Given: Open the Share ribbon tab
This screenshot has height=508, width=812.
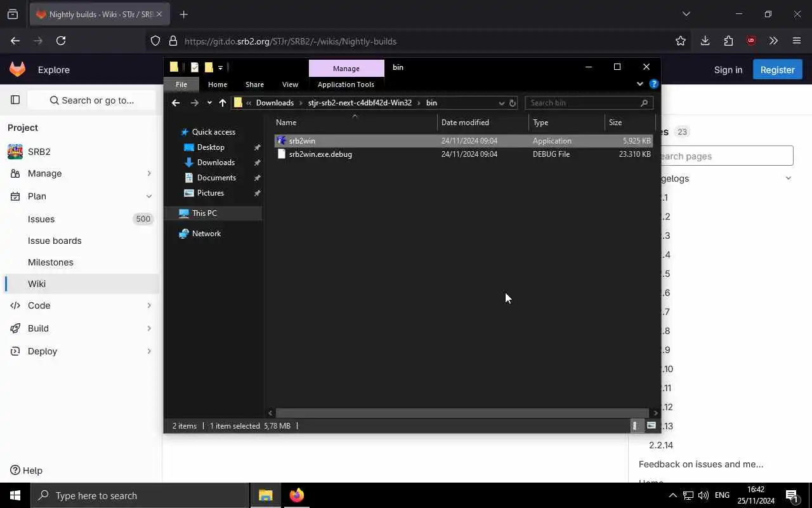Looking at the screenshot, I should (254, 84).
